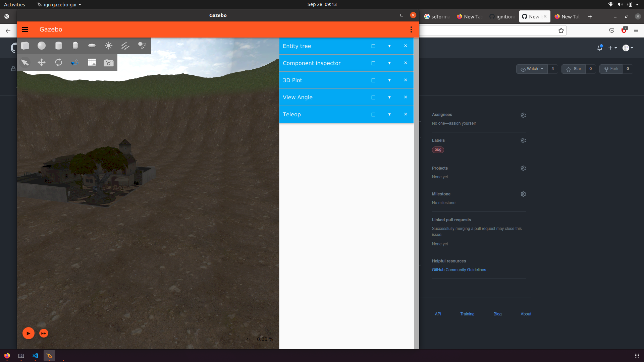Collapse the View Angle panel
The height and width of the screenshot is (362, 644).
[389, 97]
